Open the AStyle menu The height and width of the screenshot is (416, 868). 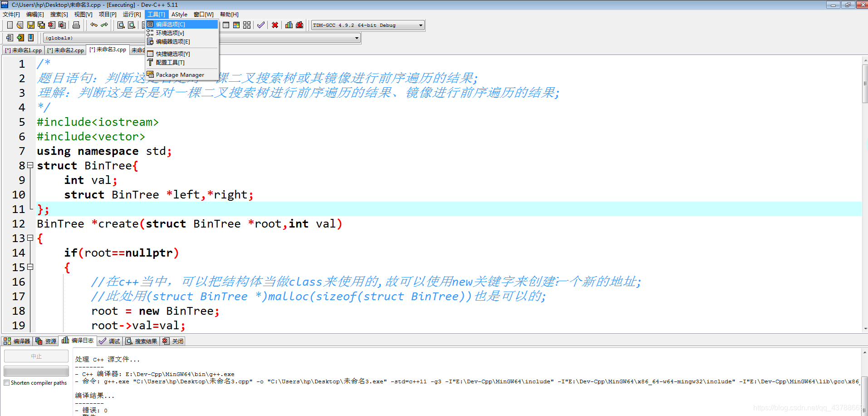[x=179, y=15]
